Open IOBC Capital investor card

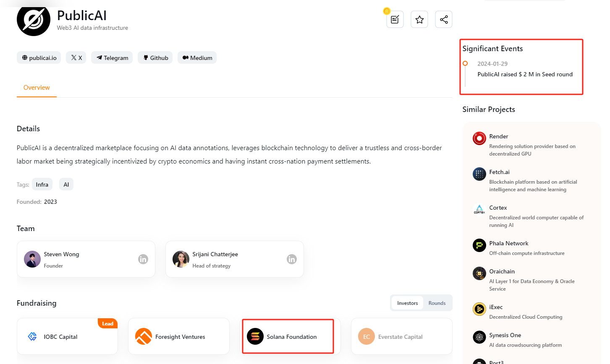click(x=67, y=336)
